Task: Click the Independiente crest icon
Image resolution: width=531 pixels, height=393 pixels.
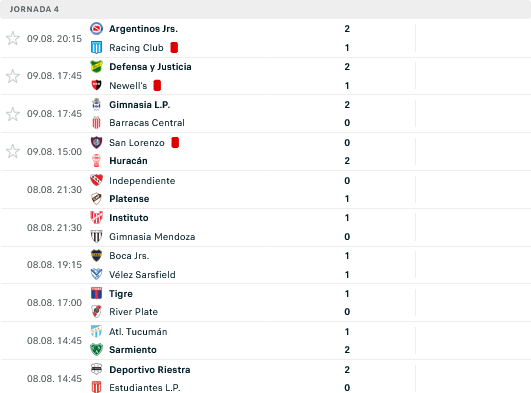Action: coord(97,180)
